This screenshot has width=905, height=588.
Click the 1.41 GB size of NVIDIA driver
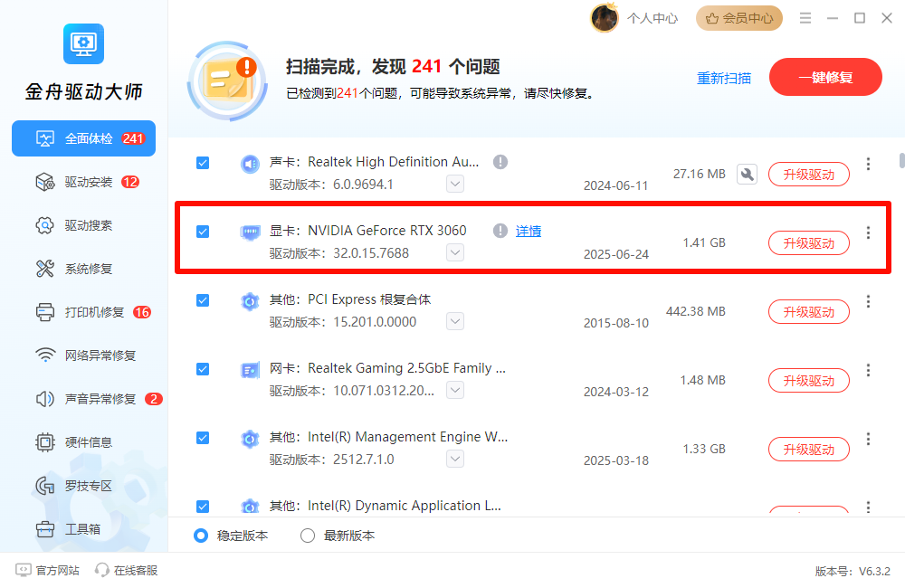tap(704, 243)
